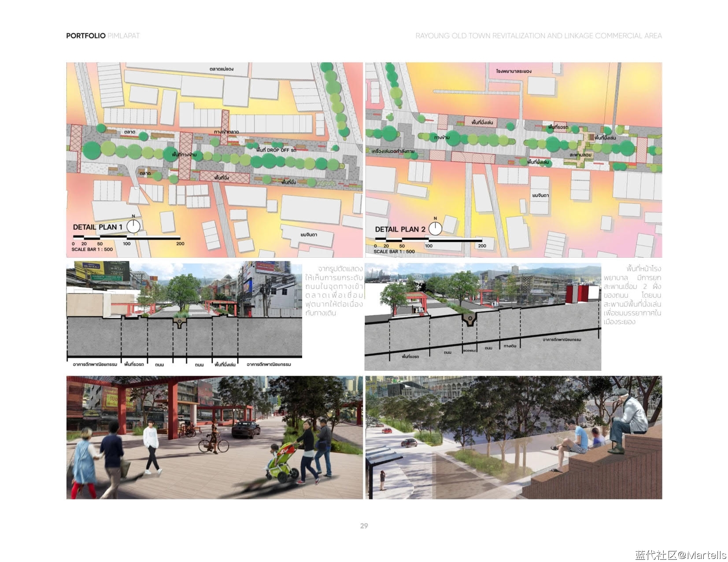
Task: Click the north arrow compass in Detail Plan 2
Action: 435,228
